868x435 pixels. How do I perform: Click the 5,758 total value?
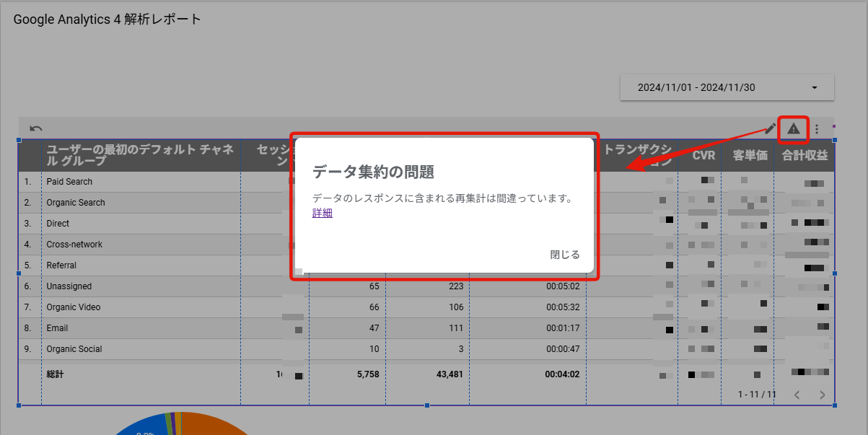367,374
